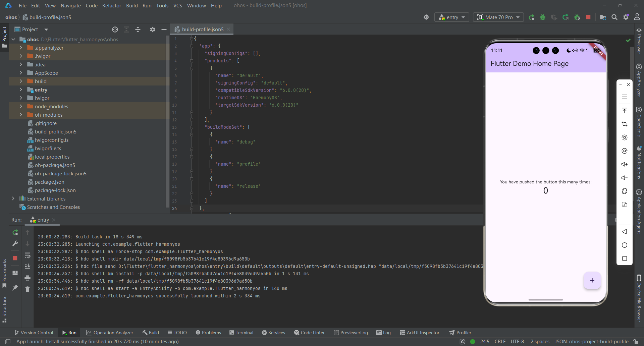The image size is (644, 346).
Task: Open the Search Everywhere magnifier icon
Action: coord(614,17)
